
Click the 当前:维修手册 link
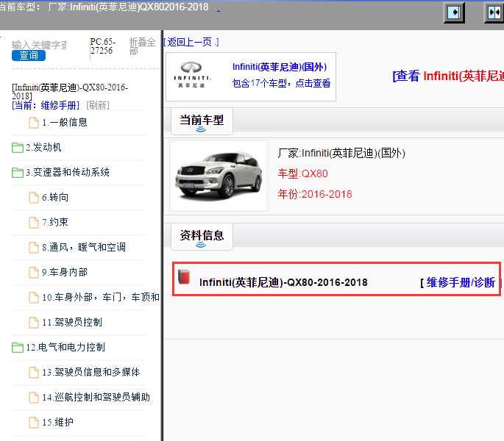(x=46, y=105)
